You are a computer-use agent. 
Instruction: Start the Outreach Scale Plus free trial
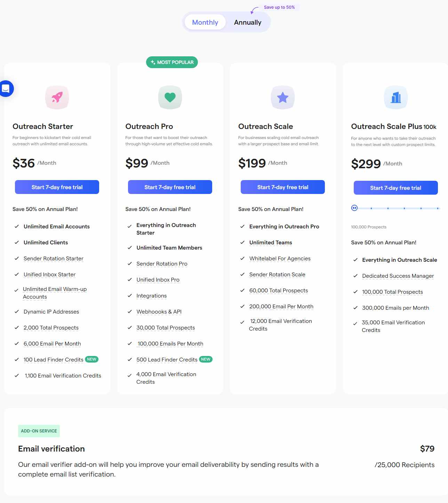coord(395,188)
